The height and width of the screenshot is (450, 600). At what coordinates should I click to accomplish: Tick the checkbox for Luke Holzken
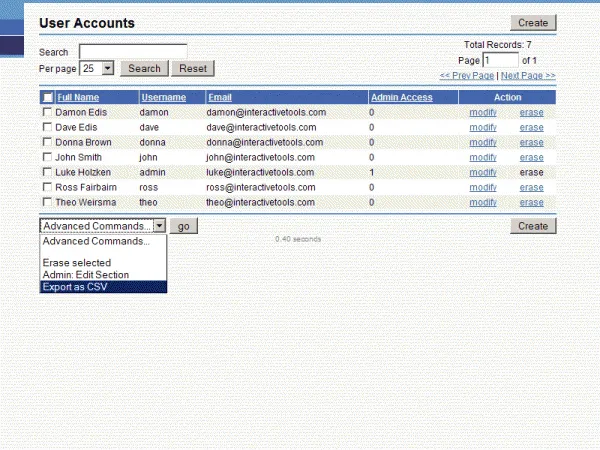(x=47, y=172)
